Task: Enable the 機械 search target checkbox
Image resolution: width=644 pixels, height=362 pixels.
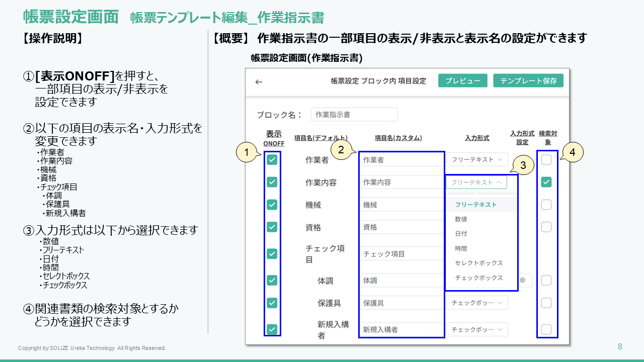Action: (x=546, y=205)
